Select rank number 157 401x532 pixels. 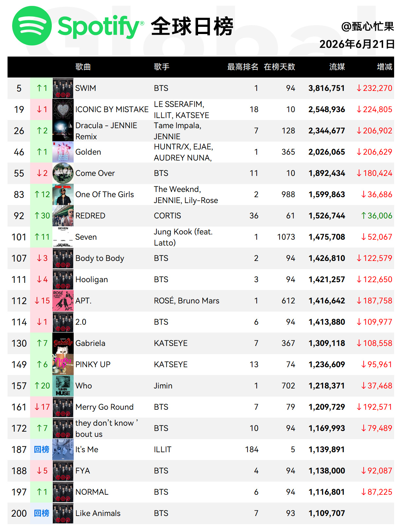pyautogui.click(x=19, y=386)
